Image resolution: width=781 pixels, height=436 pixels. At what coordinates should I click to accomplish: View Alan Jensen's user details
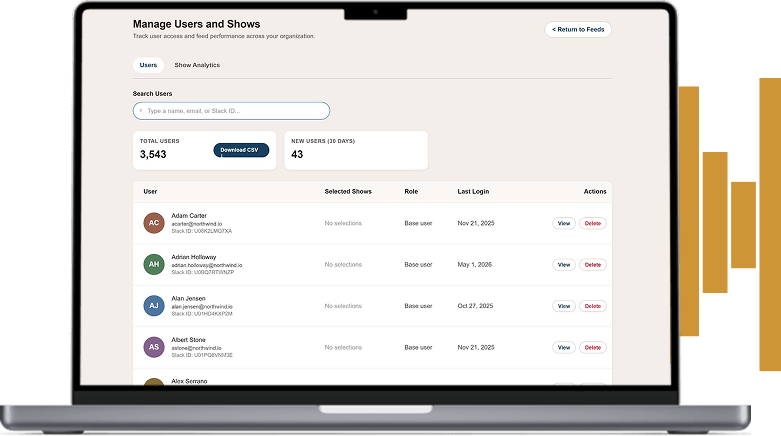(564, 306)
